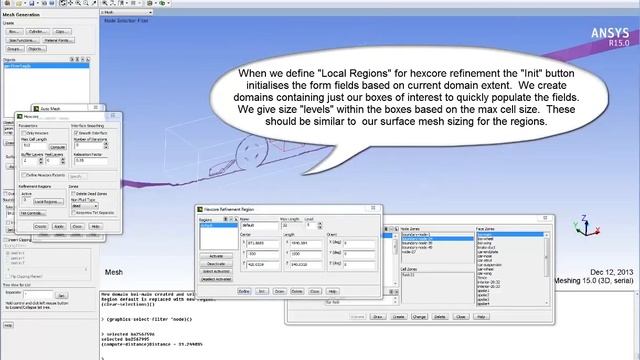The image size is (640, 360).
Task: Click the Init button in Hexcore Refinement Region
Action: (x=262, y=291)
